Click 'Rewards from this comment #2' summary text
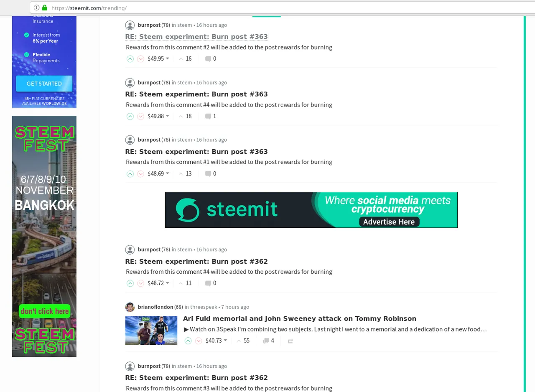This screenshot has height=392, width=535. coord(229,47)
